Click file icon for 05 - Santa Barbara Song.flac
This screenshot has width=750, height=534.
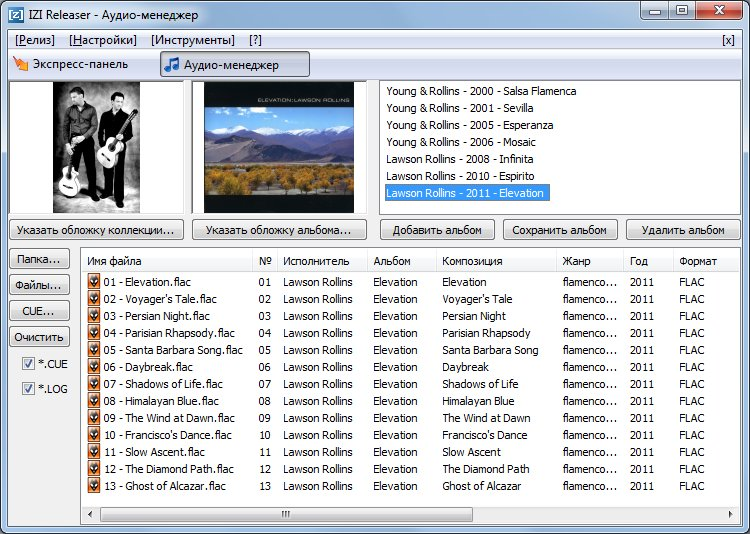(94, 349)
